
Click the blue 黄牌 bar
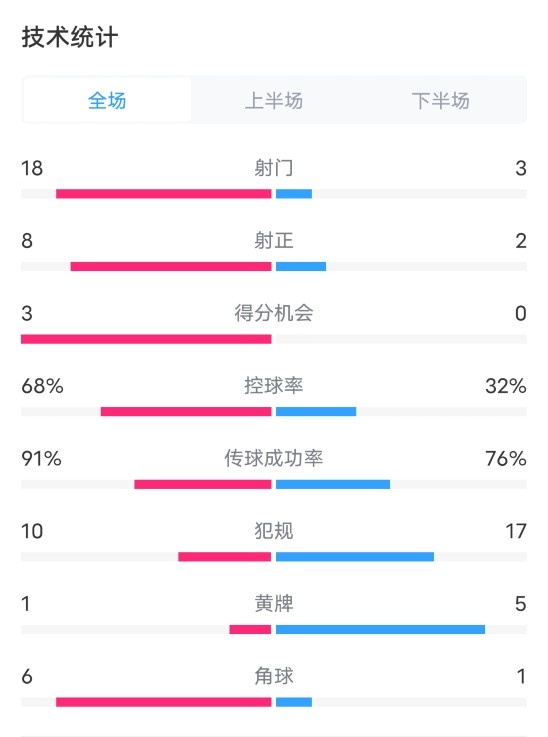tap(381, 629)
